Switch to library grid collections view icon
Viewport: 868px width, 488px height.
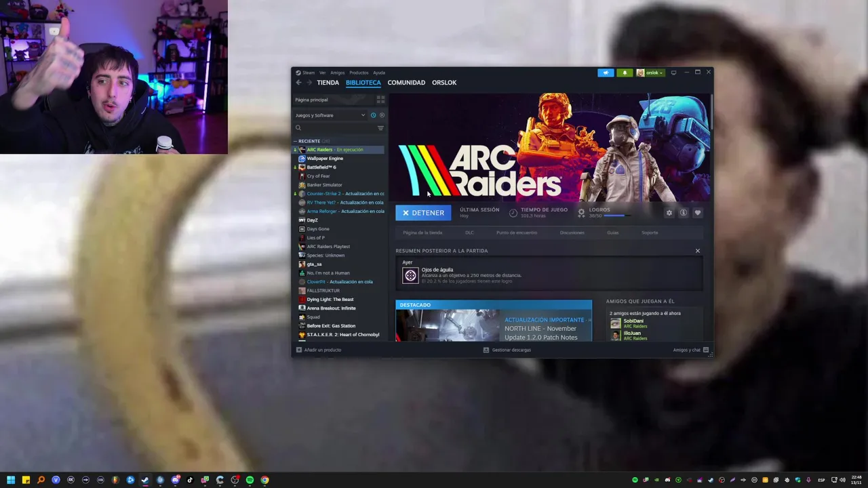(x=380, y=100)
